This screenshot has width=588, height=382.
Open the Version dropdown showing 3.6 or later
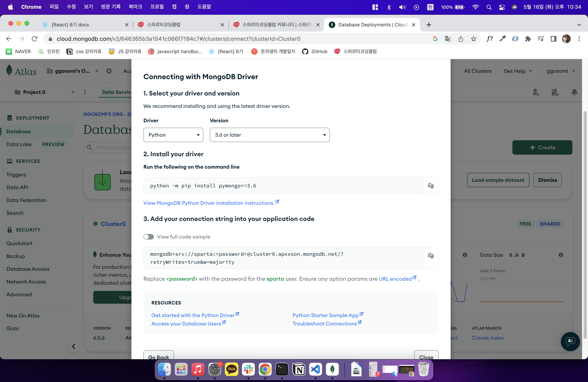coord(270,135)
